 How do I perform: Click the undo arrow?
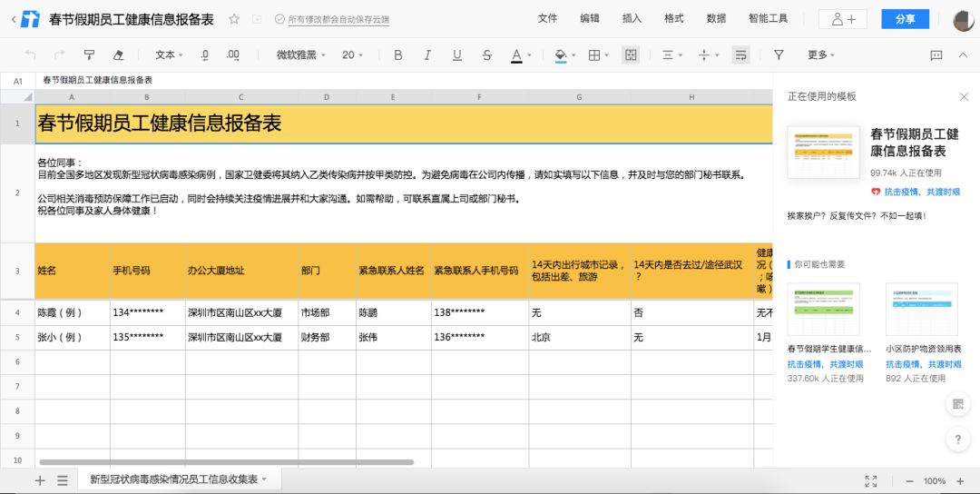(30, 55)
